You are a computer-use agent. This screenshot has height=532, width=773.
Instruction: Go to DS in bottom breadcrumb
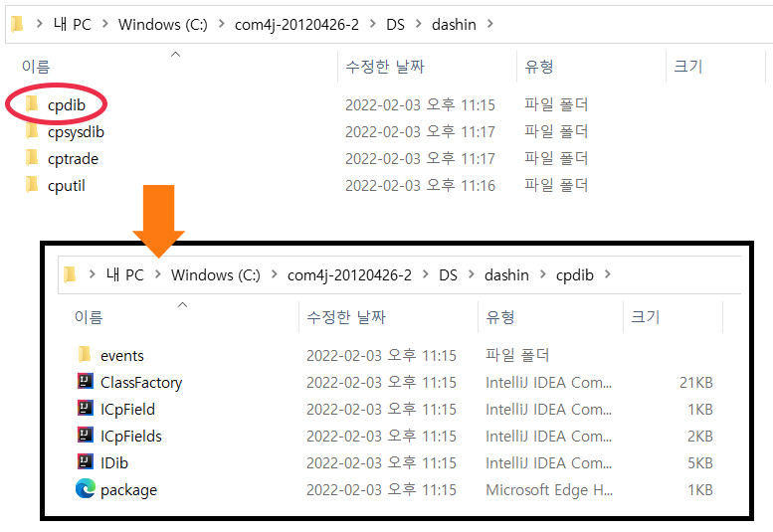point(448,274)
